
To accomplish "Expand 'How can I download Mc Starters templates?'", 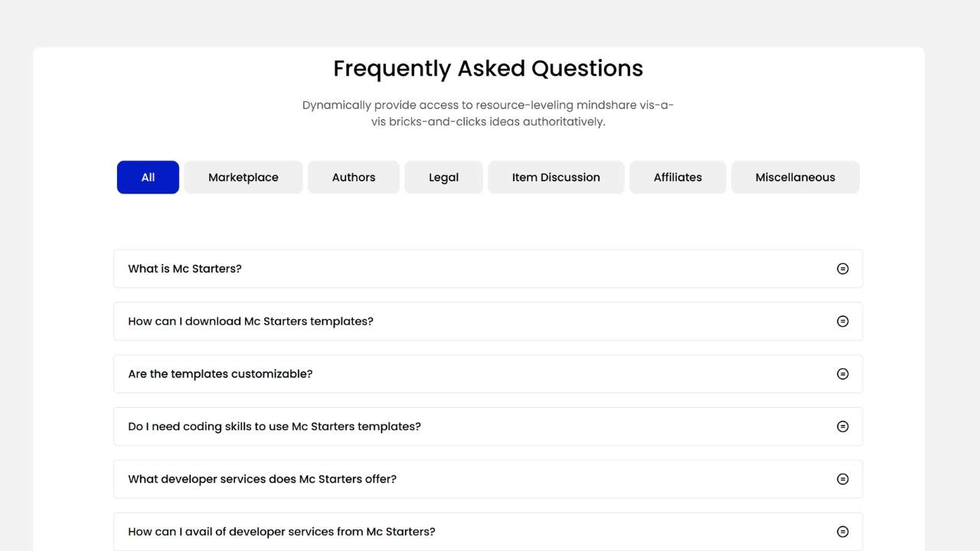I will (250, 321).
